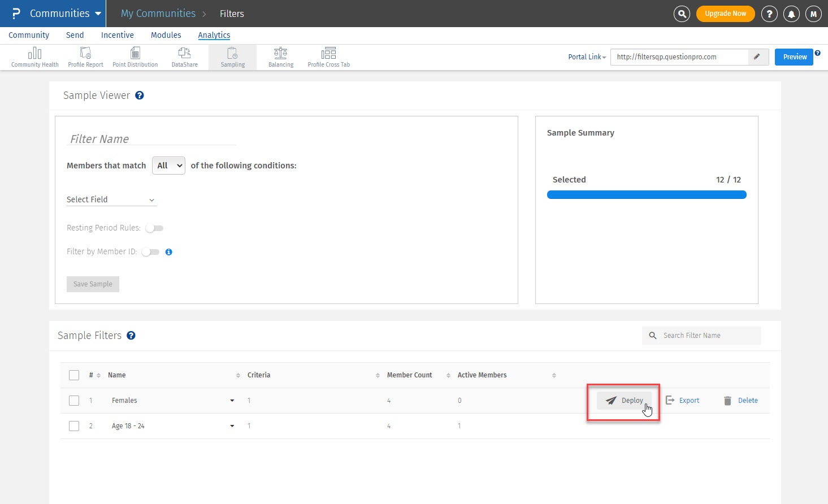Switch to the Incentive menu tab
This screenshot has width=828, height=504.
117,35
